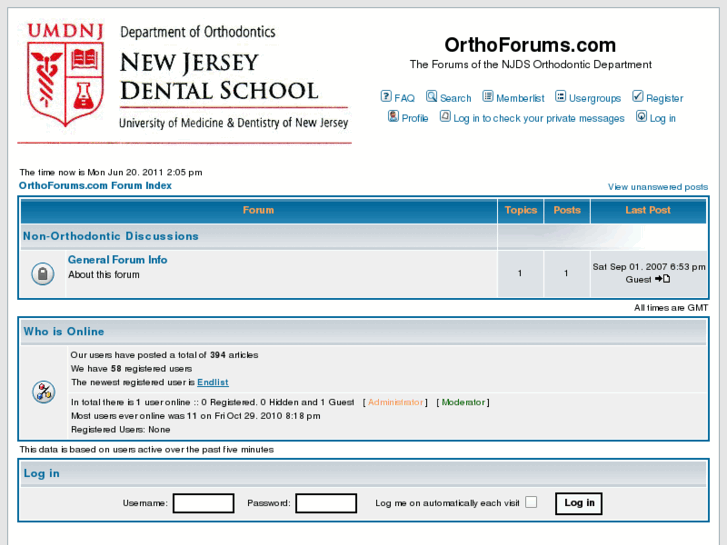Click the Topics column header
The image size is (727, 545).
pyautogui.click(x=521, y=210)
